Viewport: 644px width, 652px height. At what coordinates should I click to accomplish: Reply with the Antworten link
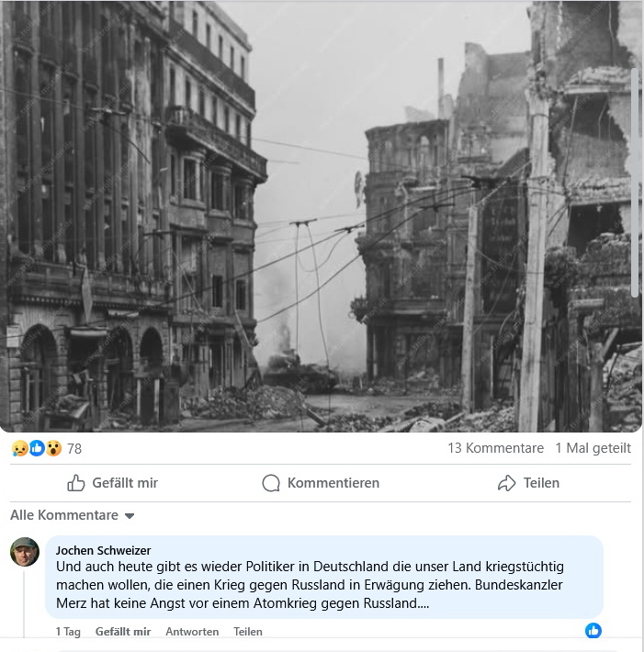click(x=192, y=632)
